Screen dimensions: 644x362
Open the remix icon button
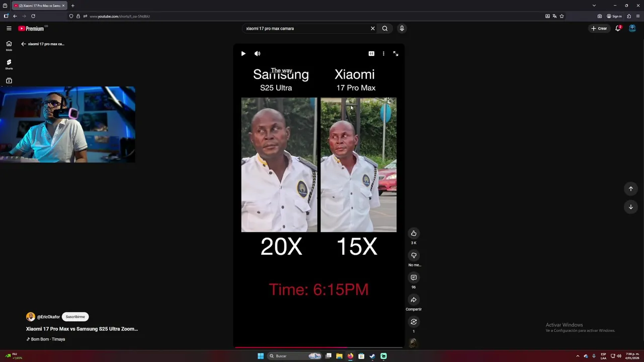pyautogui.click(x=414, y=322)
